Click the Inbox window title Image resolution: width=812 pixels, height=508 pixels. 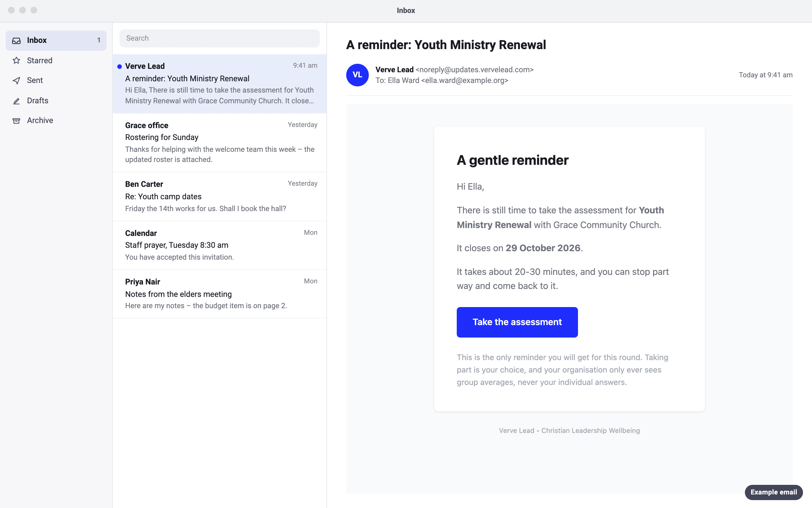[406, 10]
